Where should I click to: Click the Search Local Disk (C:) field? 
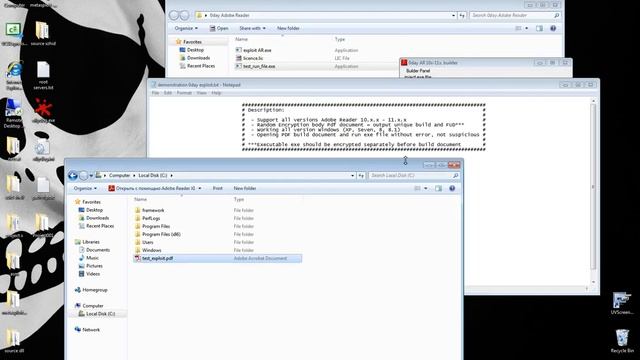413,176
